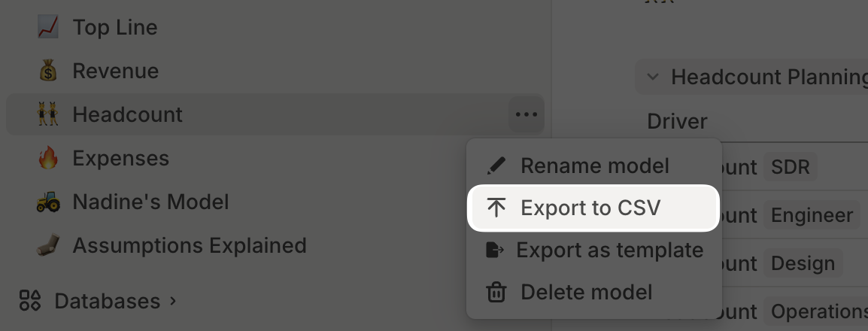Click the upload arrow icon for CSV export
Viewport: 868px width, 331px height.
496,208
